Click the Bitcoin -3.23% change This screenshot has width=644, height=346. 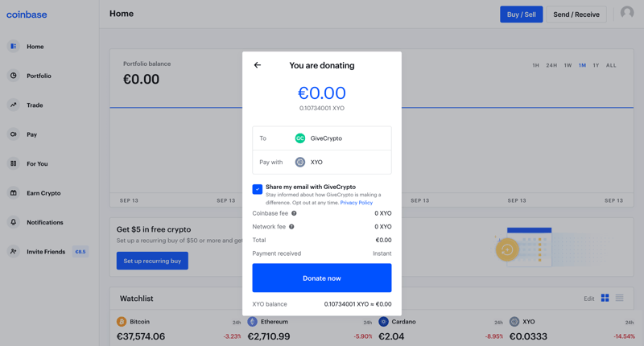(232, 336)
